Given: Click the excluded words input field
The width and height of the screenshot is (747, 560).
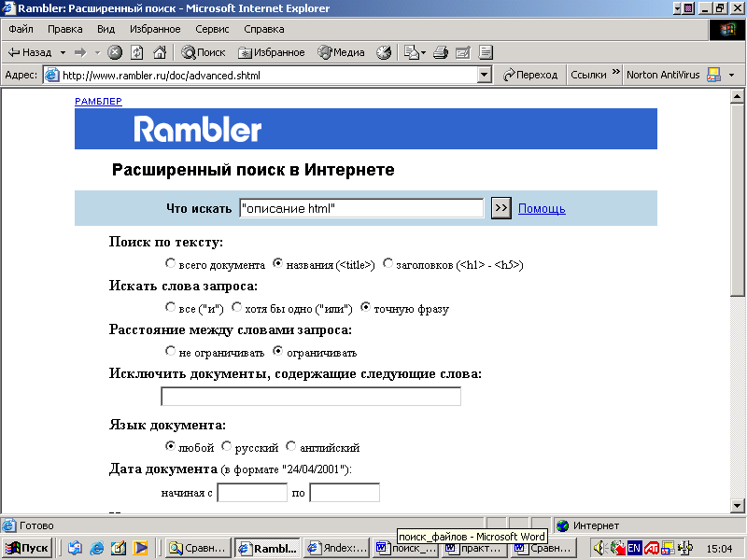Looking at the screenshot, I should pos(311,396).
